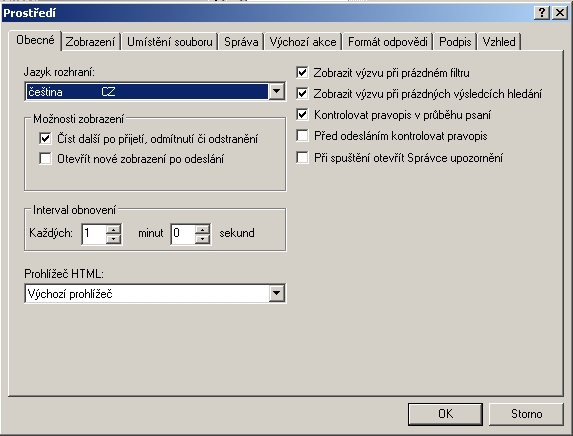Viewport: 573px width, 436px height.
Task: Click the help question mark button
Action: click(542, 13)
